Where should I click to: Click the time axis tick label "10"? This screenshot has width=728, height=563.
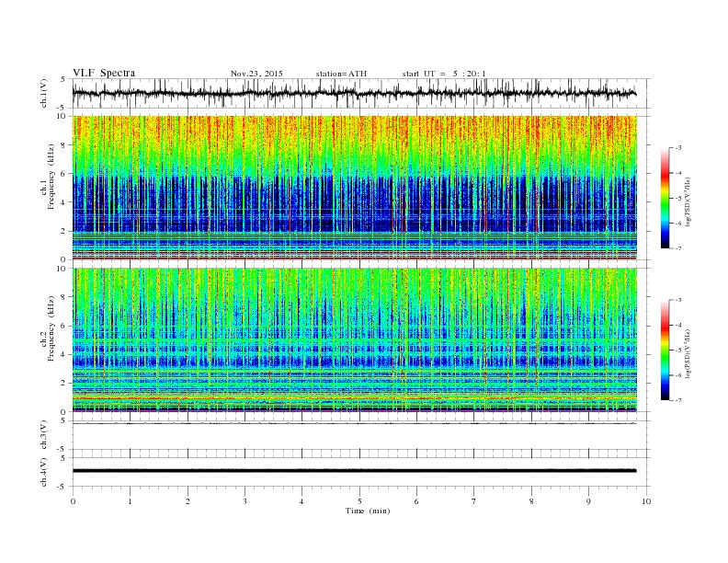pyautogui.click(x=646, y=501)
